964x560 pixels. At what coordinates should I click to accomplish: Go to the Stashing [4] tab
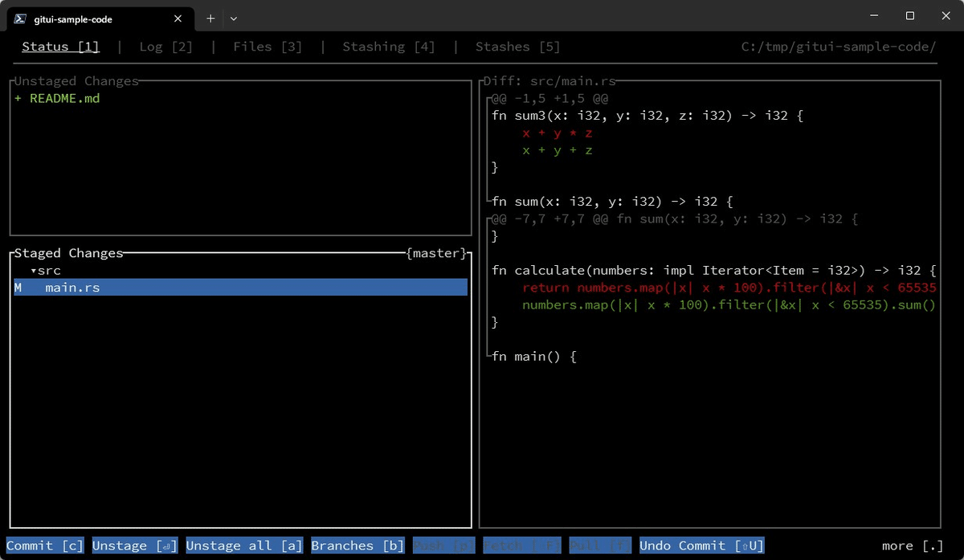(x=389, y=47)
